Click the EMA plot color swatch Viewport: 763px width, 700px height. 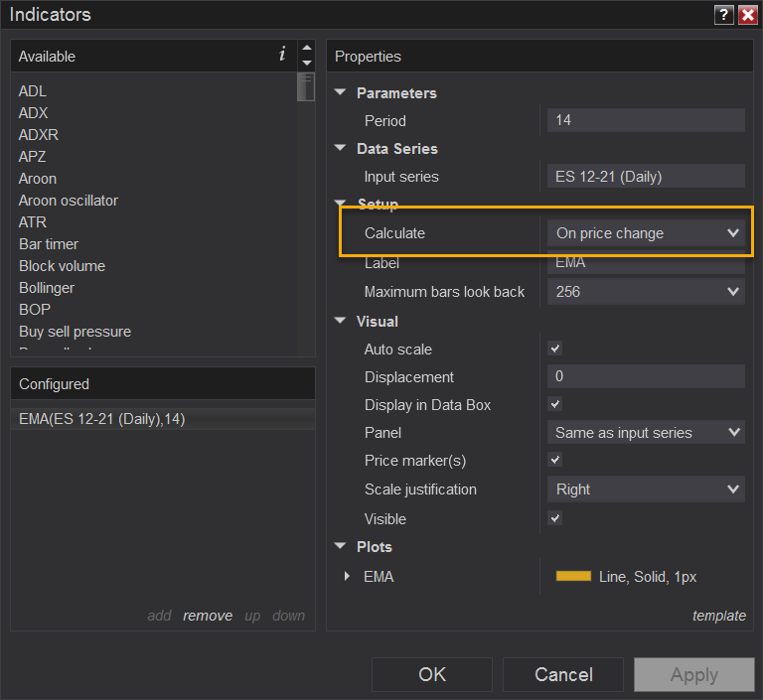[x=573, y=576]
